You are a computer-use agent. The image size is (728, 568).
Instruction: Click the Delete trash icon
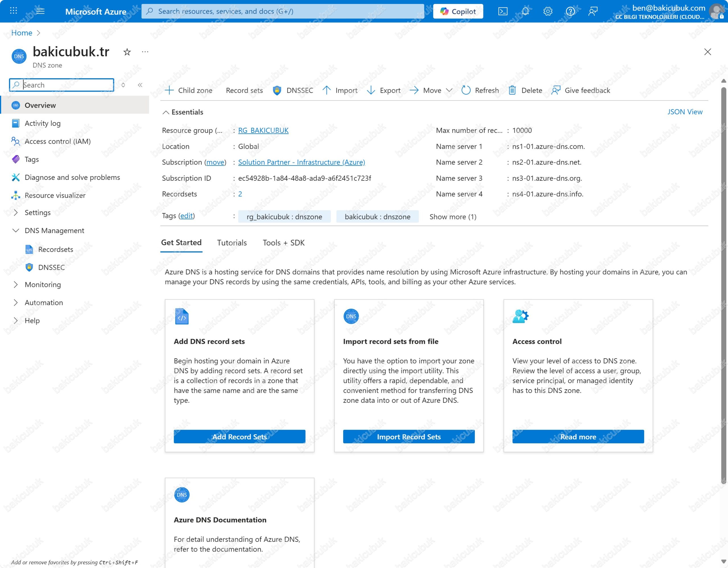pos(512,90)
